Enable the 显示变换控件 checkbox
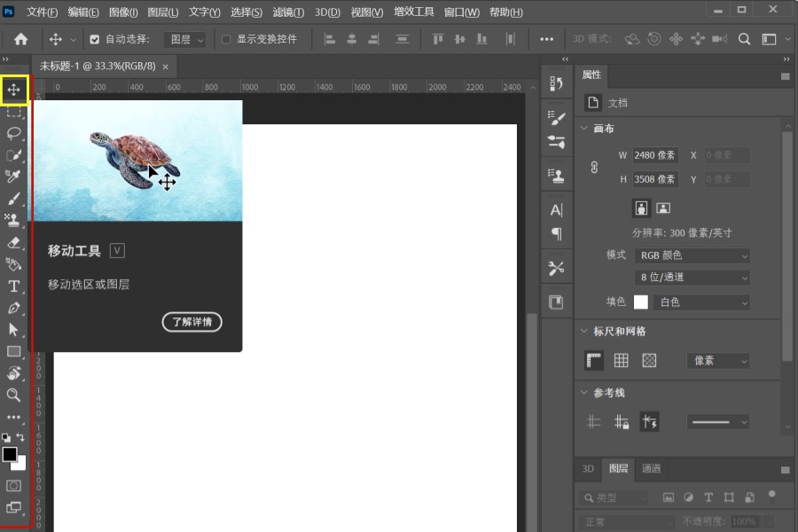The image size is (798, 532). coord(226,39)
